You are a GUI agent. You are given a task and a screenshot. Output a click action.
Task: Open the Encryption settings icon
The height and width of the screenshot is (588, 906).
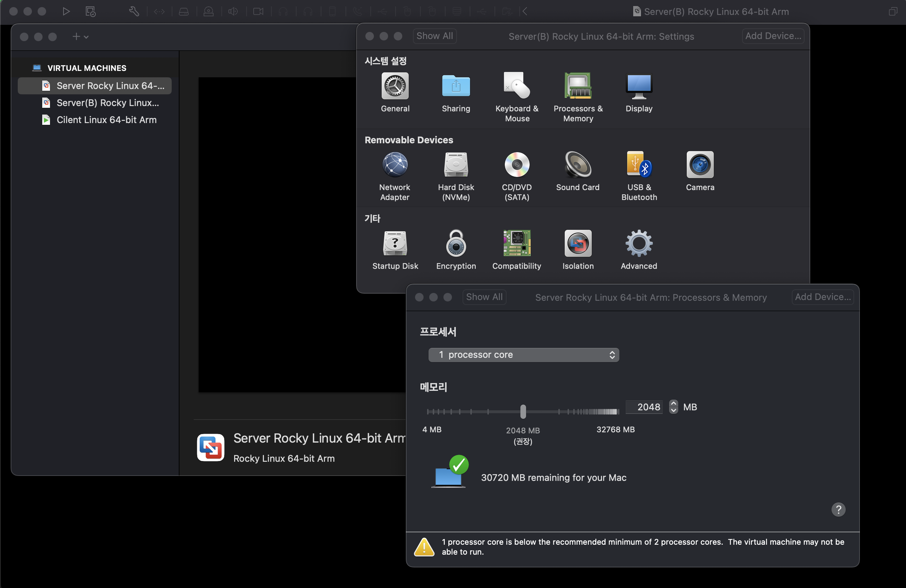(x=456, y=244)
